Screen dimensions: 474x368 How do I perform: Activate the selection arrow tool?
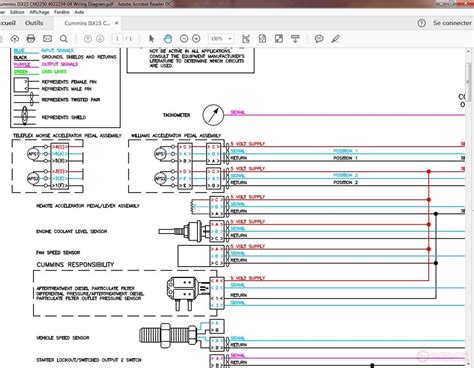[x=151, y=39]
